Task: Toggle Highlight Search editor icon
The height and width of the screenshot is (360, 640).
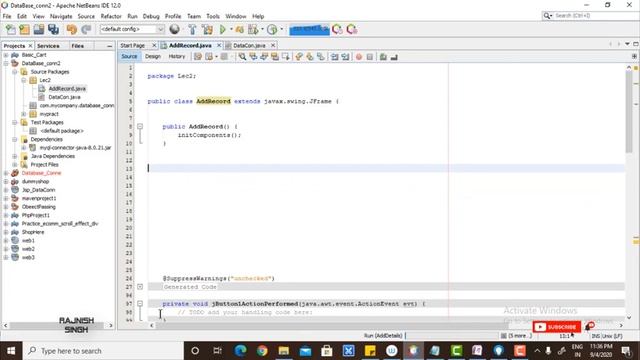Action: (x=275, y=57)
